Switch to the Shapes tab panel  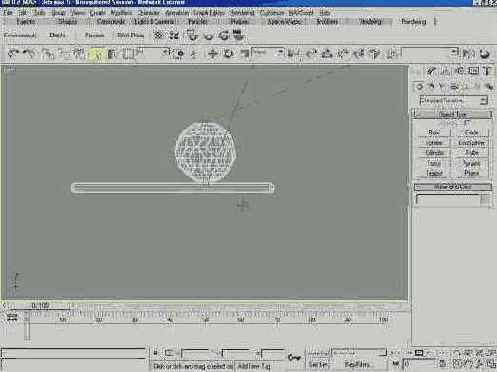pos(67,22)
